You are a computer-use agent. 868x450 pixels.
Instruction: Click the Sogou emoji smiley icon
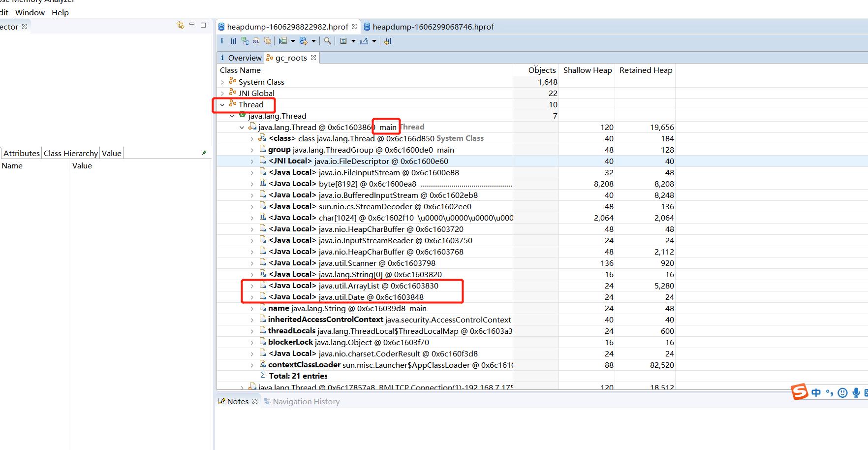[842, 392]
